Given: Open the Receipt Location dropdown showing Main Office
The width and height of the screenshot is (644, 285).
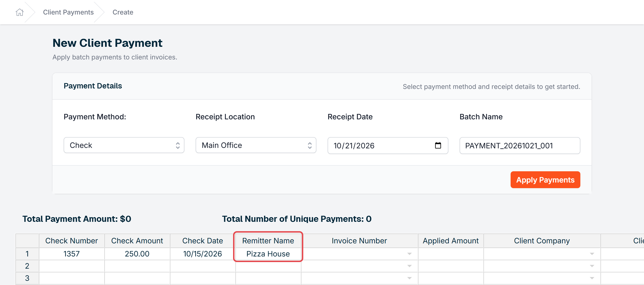Looking at the screenshot, I should pyautogui.click(x=256, y=145).
